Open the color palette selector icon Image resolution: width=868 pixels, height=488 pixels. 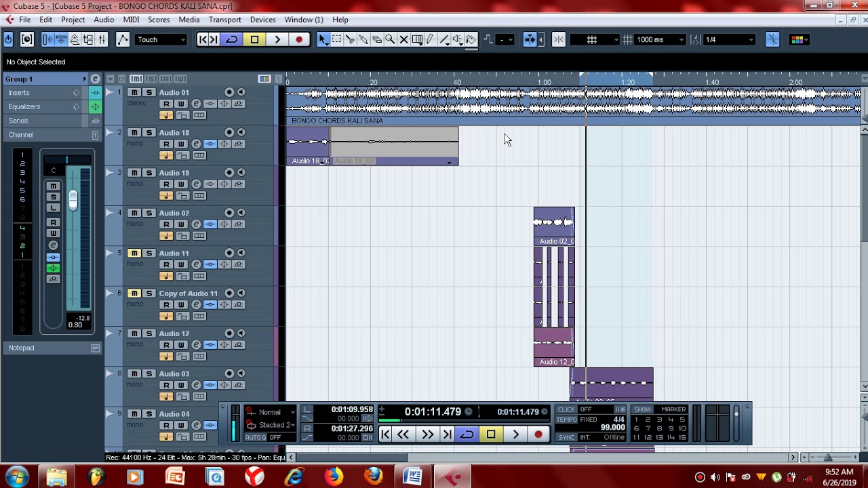pyautogui.click(x=799, y=40)
